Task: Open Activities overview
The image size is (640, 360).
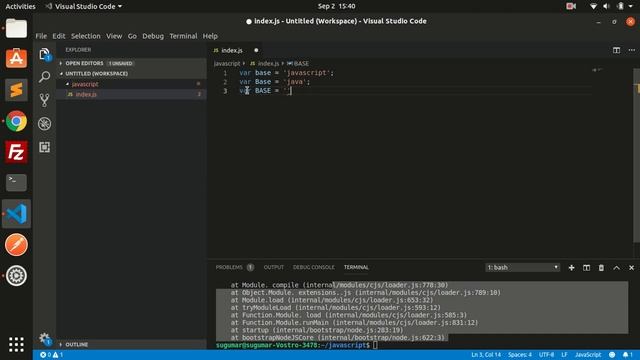Action: [20, 6]
